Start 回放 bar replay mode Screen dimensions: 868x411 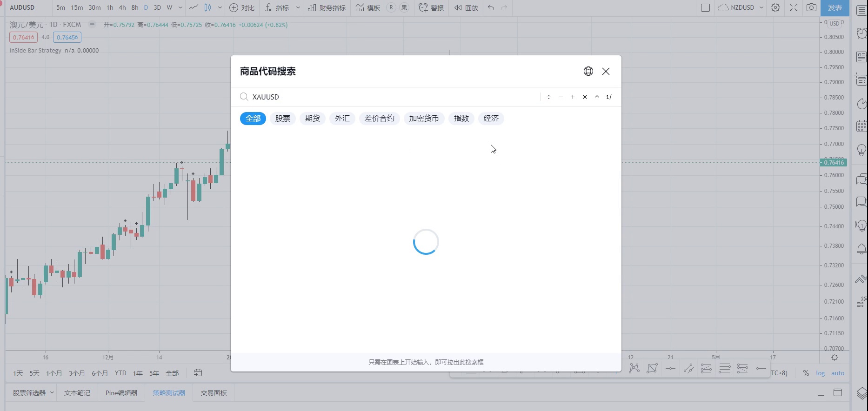coord(466,7)
